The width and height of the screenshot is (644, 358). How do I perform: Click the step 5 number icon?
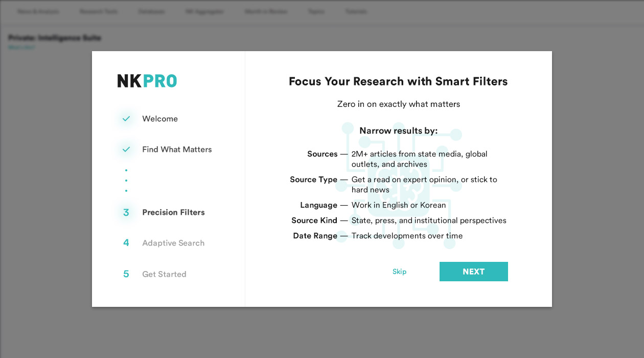[126, 274]
